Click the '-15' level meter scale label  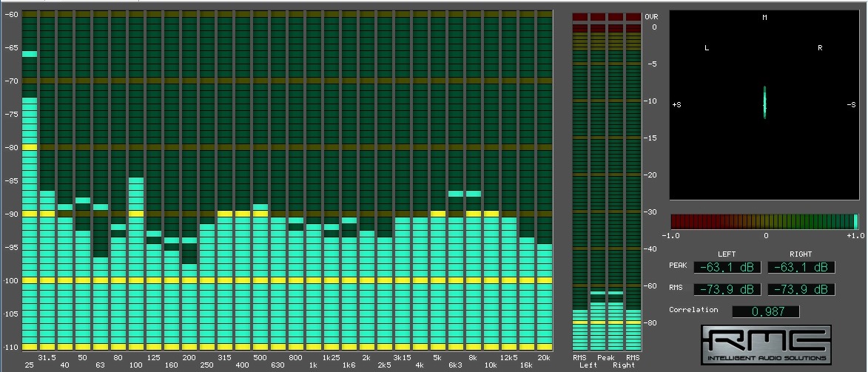tap(650, 138)
